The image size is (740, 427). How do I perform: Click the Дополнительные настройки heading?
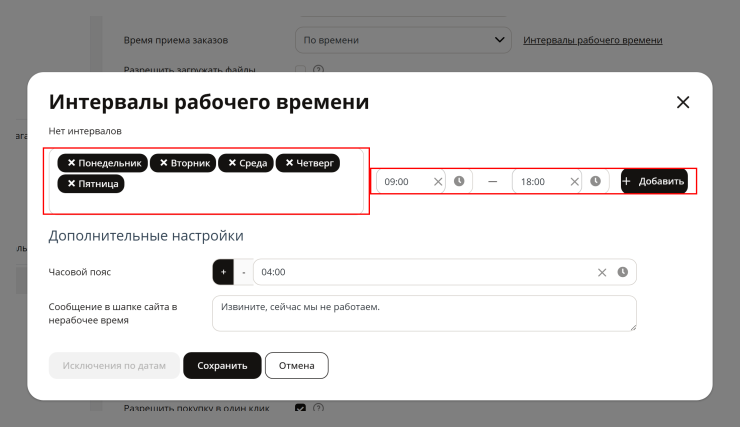pyautogui.click(x=146, y=235)
